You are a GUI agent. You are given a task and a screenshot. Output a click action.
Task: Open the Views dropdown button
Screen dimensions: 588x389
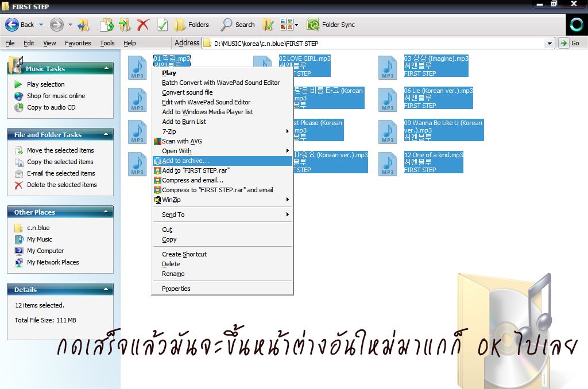click(x=289, y=25)
